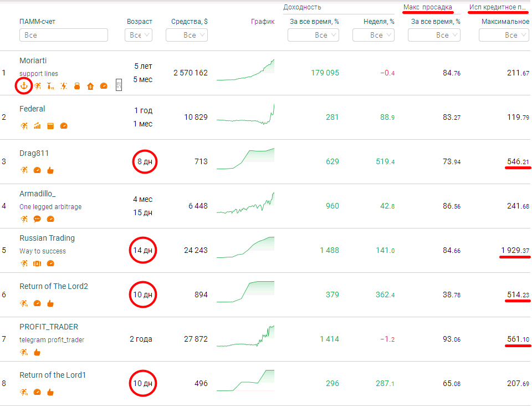Click the calculator icon under Federal
Screen dimensions: 532x406
pos(50,126)
